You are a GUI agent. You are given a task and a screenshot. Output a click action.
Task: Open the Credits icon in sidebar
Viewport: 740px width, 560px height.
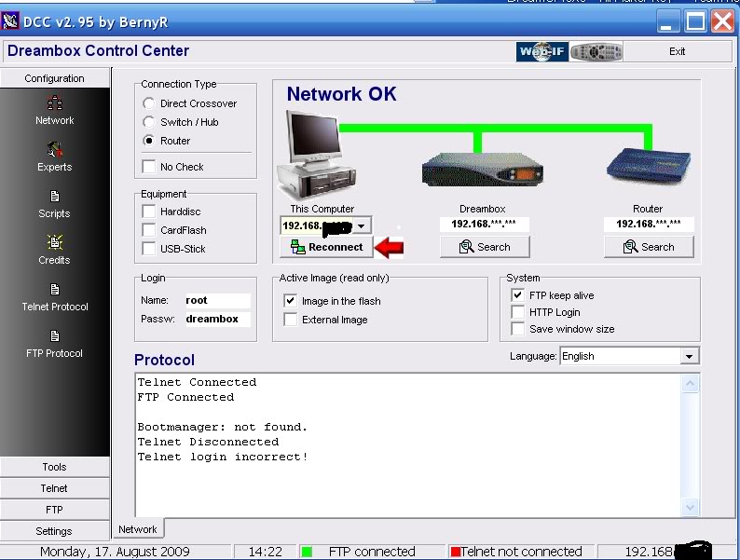55,242
